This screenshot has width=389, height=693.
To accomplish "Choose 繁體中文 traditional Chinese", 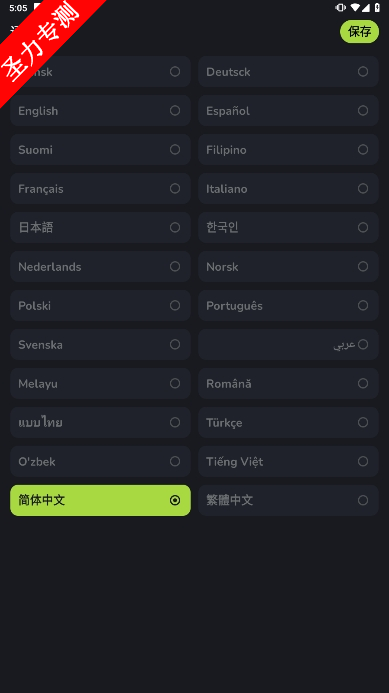I will pos(288,500).
